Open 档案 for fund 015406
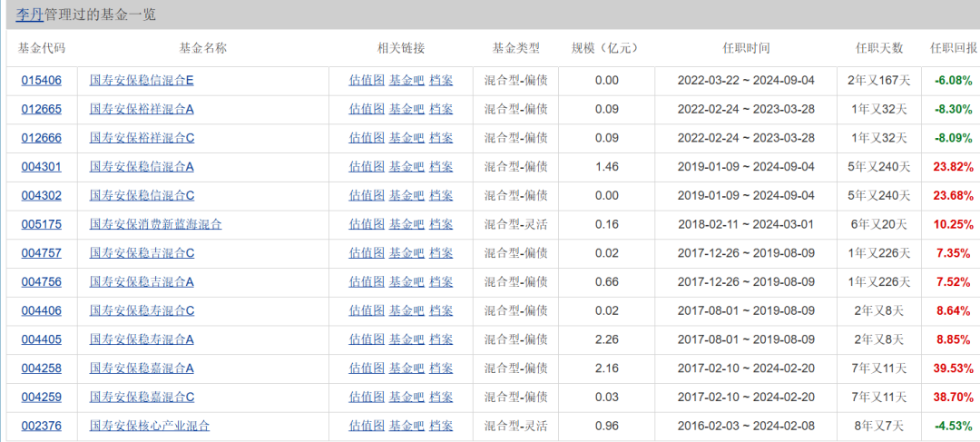The width and height of the screenshot is (980, 442). click(441, 80)
